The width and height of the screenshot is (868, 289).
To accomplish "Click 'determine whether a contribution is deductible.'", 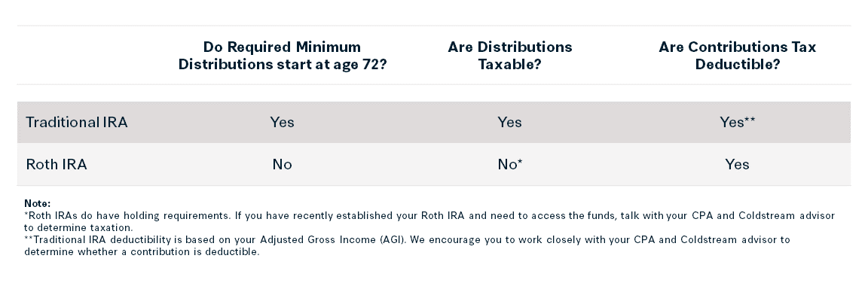I will (x=142, y=252).
